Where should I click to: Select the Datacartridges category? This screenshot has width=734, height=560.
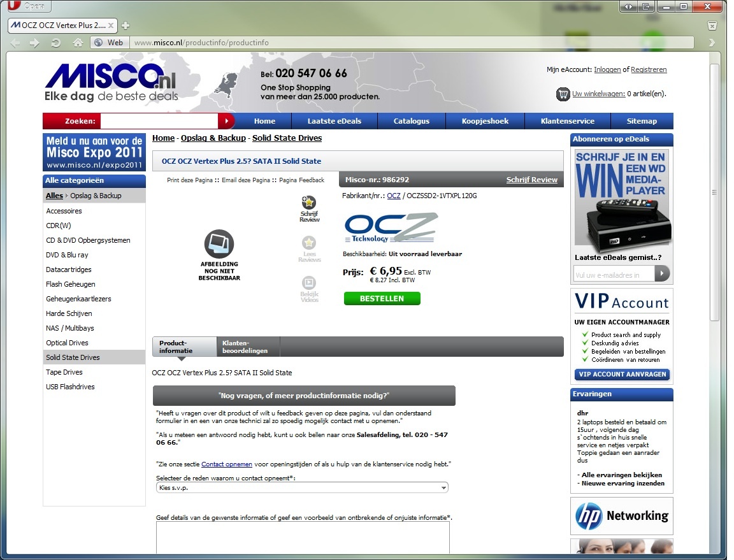(x=69, y=269)
